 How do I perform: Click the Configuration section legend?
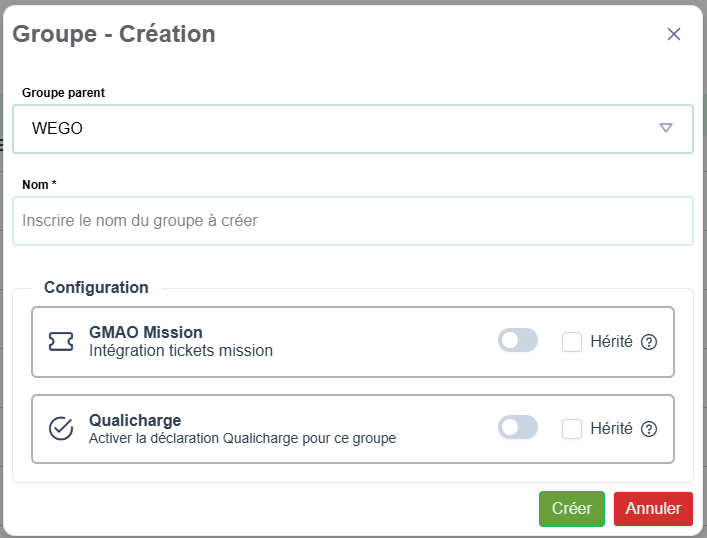96,287
